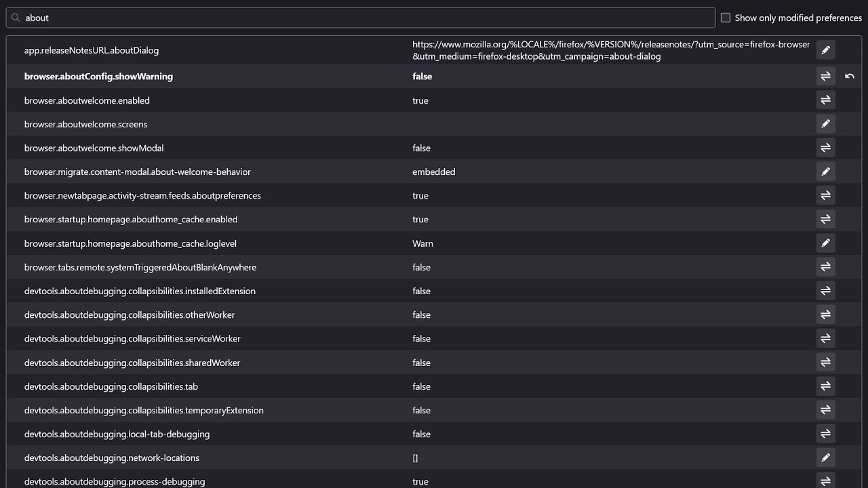This screenshot has height=488, width=868.
Task: Select the devtools.aboutdebugging.collapsibilities.tab row name
Action: point(111,386)
